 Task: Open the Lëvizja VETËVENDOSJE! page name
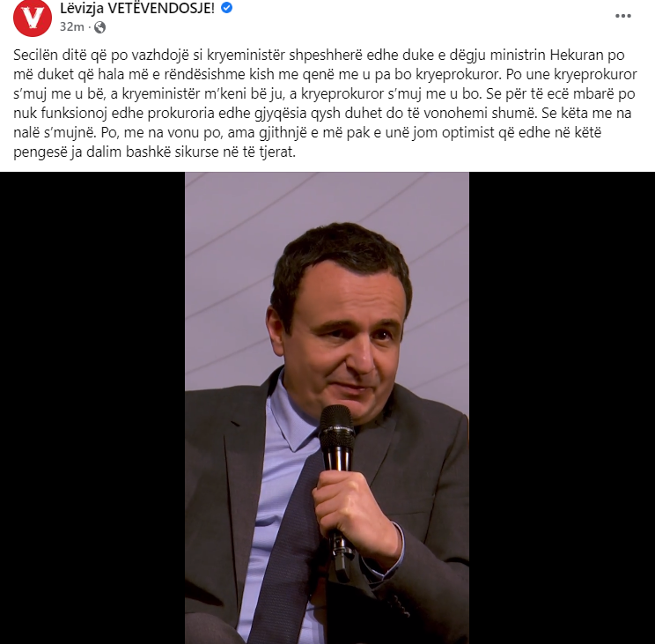pos(137,8)
